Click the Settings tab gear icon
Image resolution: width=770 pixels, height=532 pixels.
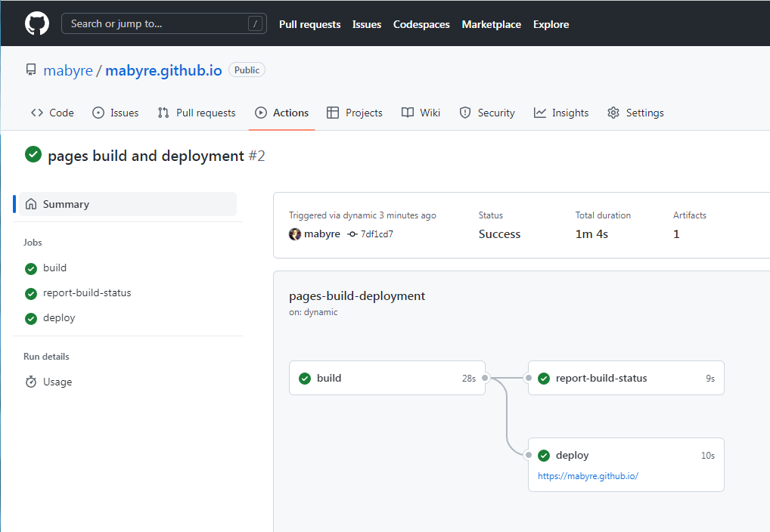click(x=613, y=113)
